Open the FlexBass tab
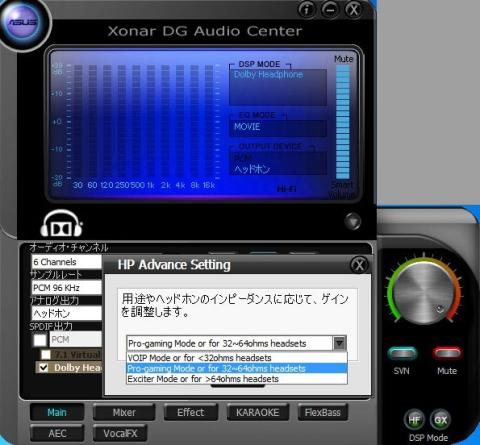 click(323, 412)
